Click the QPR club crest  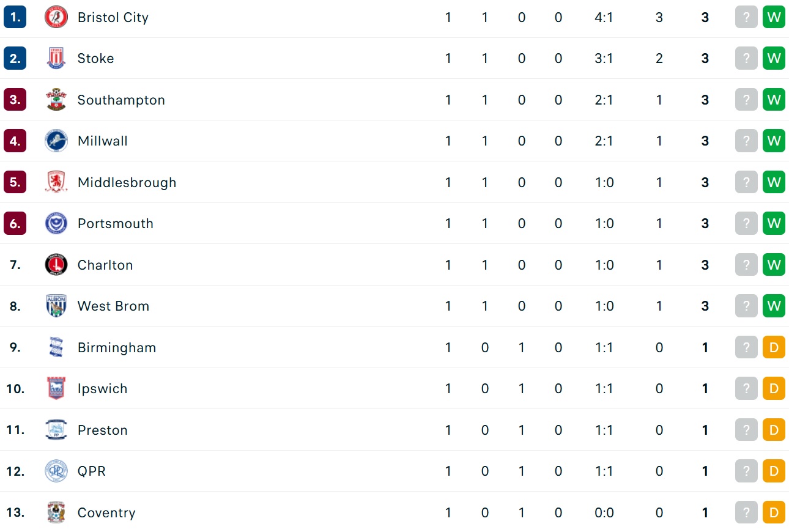tap(56, 471)
